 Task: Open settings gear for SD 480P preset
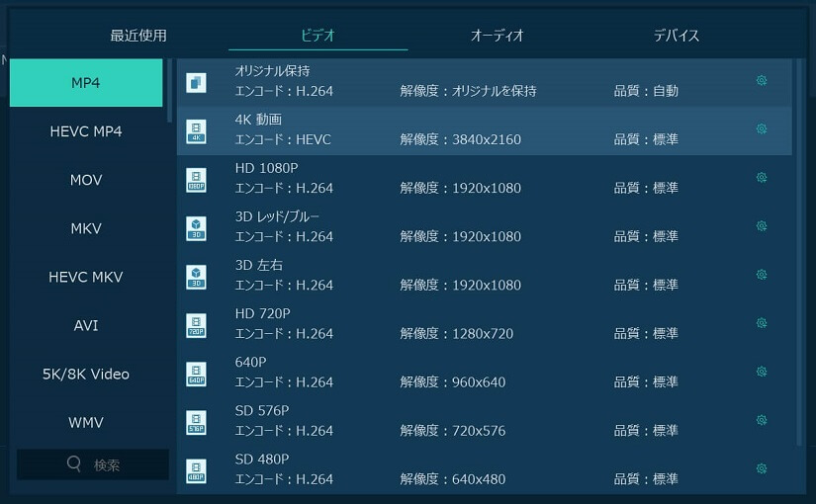coord(762,468)
